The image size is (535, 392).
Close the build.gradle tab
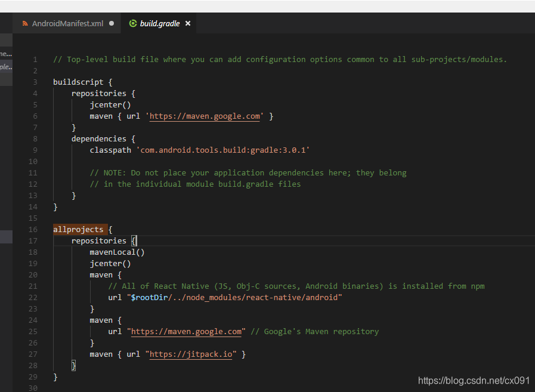[188, 23]
